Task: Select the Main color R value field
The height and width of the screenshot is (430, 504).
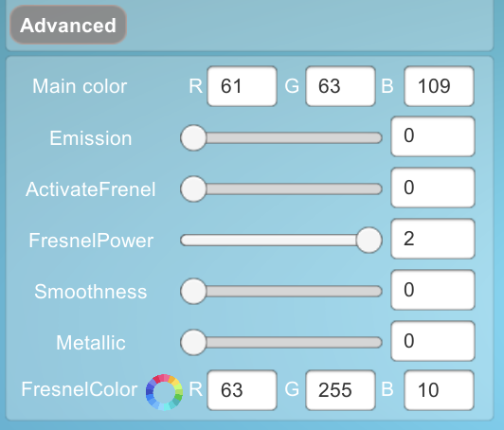Action: [242, 86]
